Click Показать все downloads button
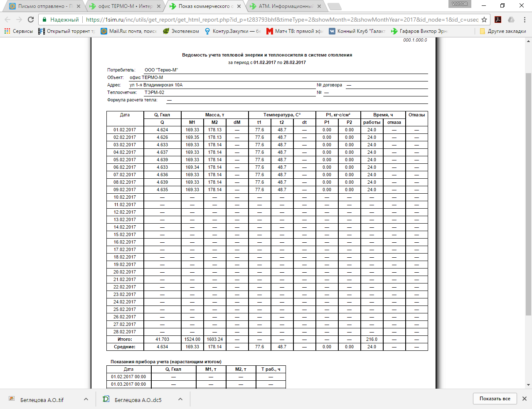Viewport: 532px width, 409px height. (495, 399)
